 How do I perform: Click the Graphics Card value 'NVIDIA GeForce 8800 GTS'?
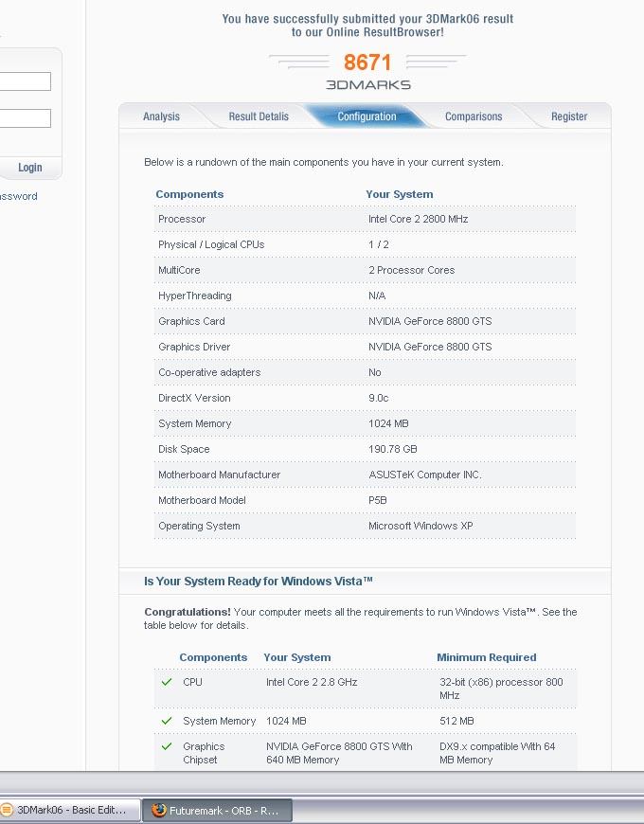click(x=430, y=321)
